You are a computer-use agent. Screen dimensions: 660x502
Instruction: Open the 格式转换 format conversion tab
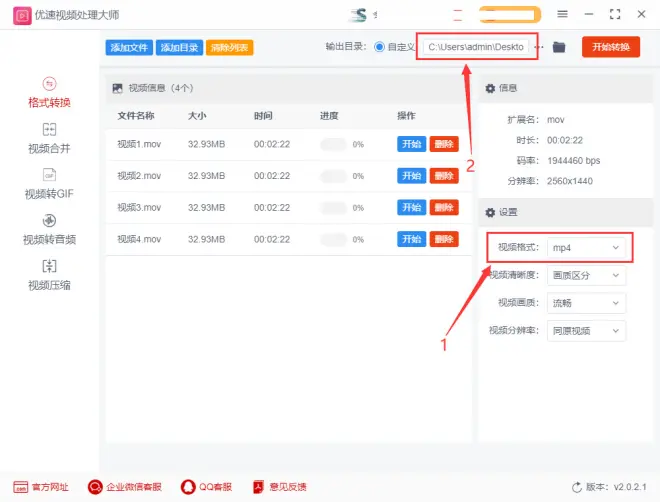coord(49,93)
